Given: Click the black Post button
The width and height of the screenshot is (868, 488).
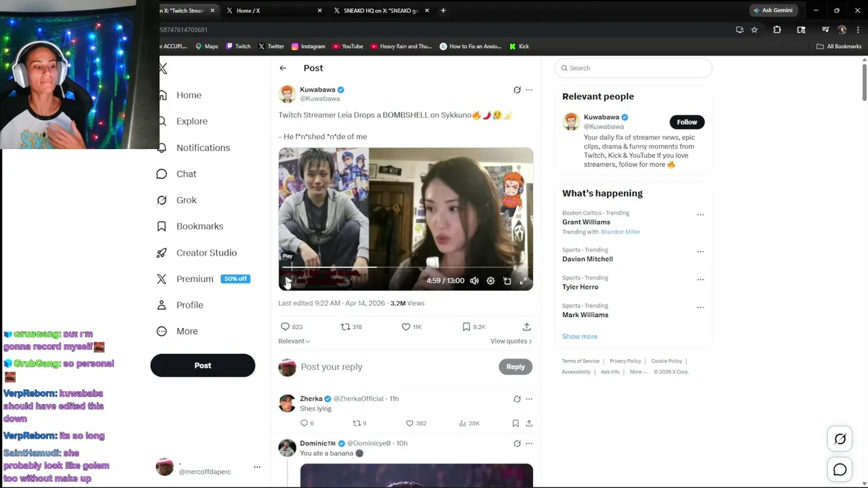Looking at the screenshot, I should pyautogui.click(x=203, y=365).
